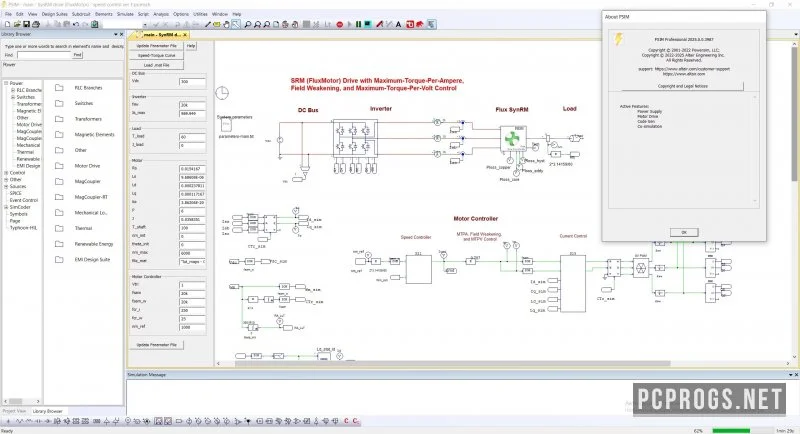Viewport: 800px width, 434px height.
Task: Click the Altair support URL link
Action: 692,69
